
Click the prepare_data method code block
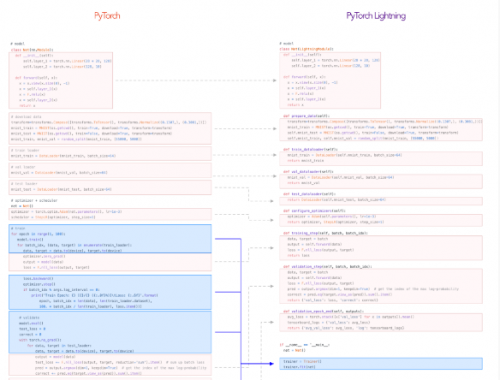point(381,129)
